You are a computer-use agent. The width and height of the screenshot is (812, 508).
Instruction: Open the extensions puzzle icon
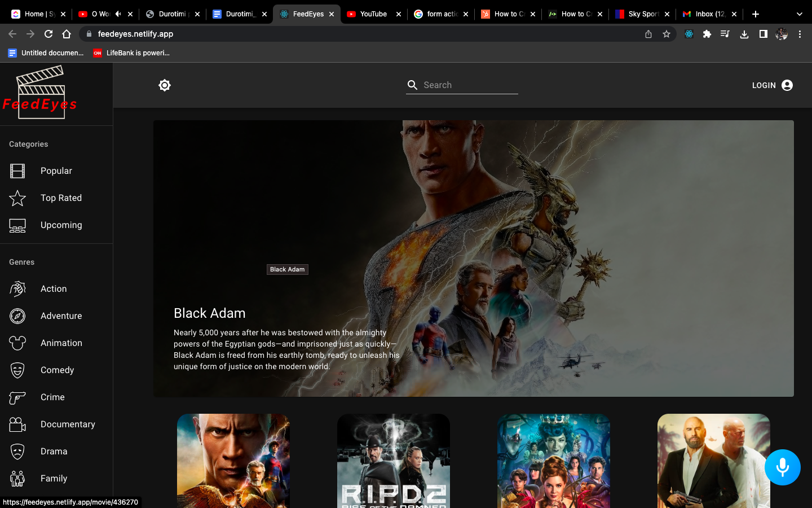707,34
